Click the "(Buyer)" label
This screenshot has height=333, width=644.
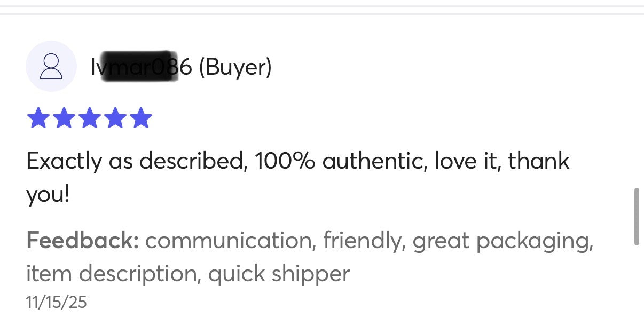(235, 67)
